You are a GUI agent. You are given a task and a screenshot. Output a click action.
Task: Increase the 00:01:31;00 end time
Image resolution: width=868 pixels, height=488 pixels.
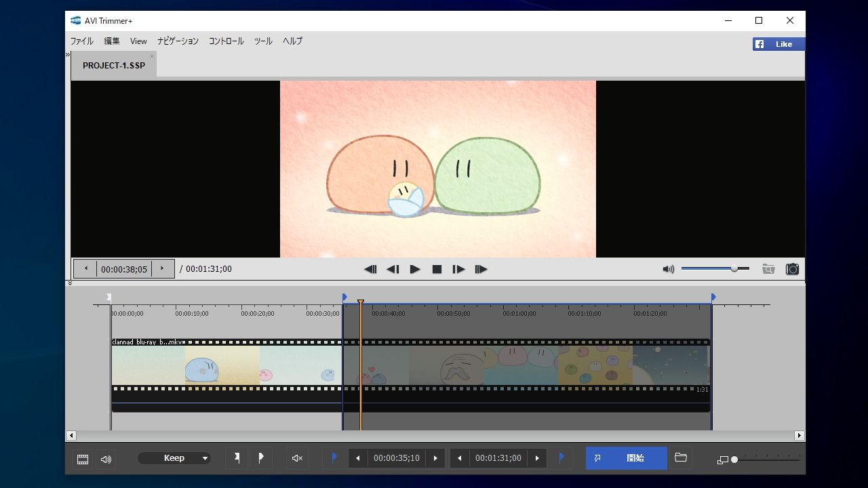537,458
